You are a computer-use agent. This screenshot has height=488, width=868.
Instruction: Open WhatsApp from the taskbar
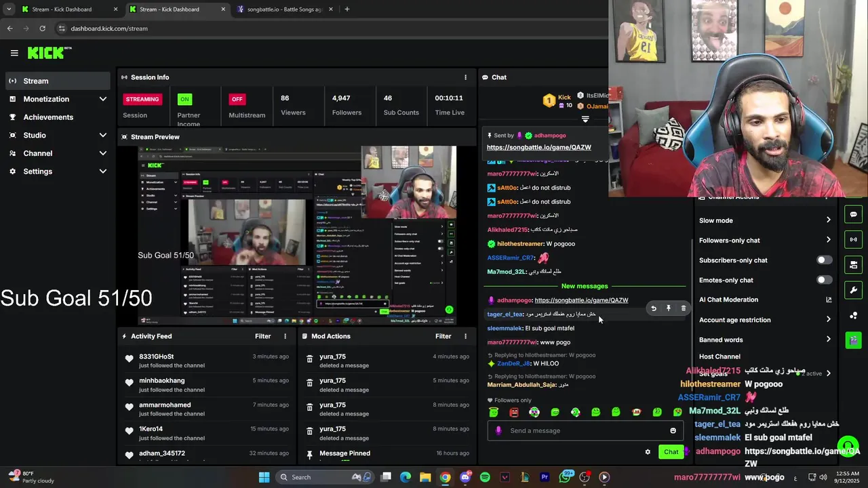(x=565, y=477)
